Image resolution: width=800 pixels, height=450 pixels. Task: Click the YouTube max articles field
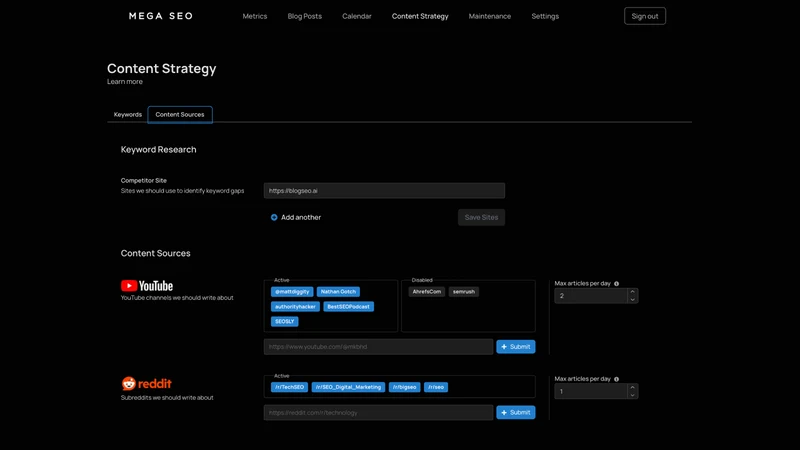[x=591, y=296]
